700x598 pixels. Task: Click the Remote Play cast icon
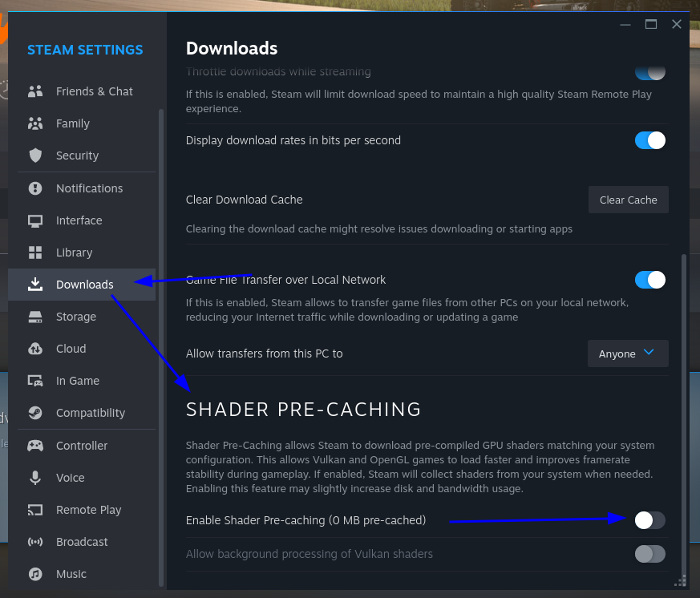35,510
